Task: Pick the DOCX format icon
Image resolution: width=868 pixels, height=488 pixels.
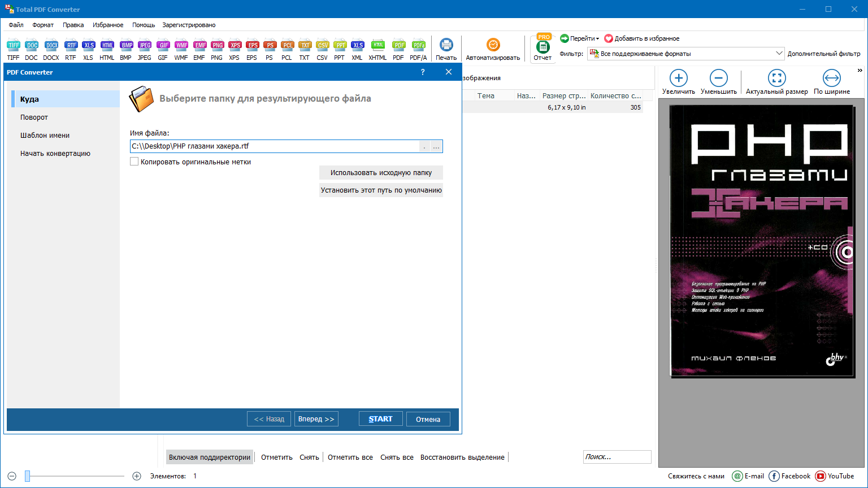Action: coord(51,45)
